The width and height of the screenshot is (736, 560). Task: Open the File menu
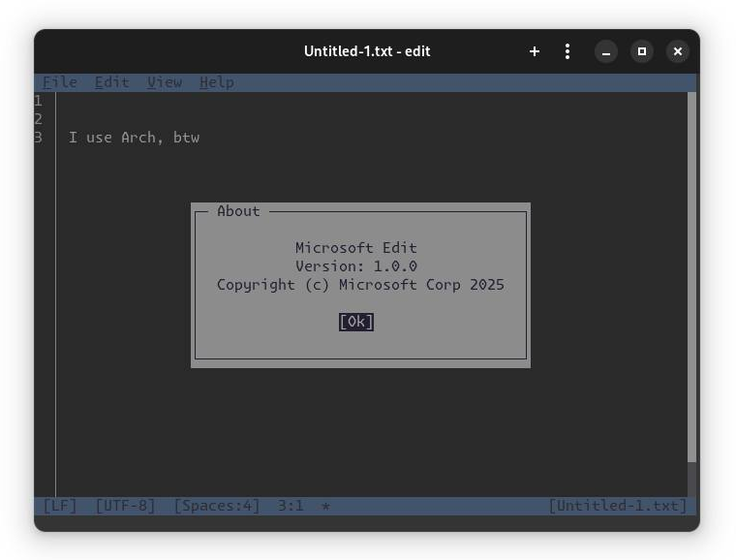coord(60,82)
